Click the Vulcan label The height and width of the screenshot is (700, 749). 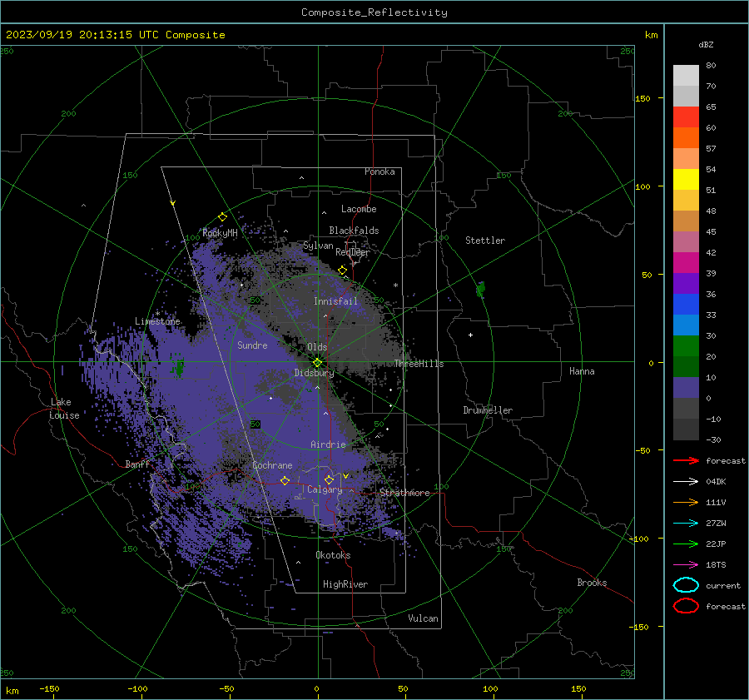point(424,618)
